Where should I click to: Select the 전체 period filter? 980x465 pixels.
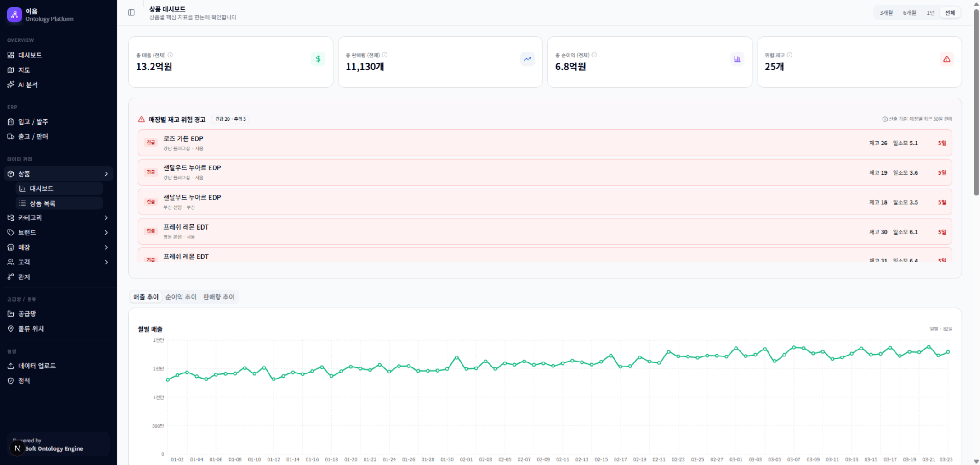pos(950,13)
